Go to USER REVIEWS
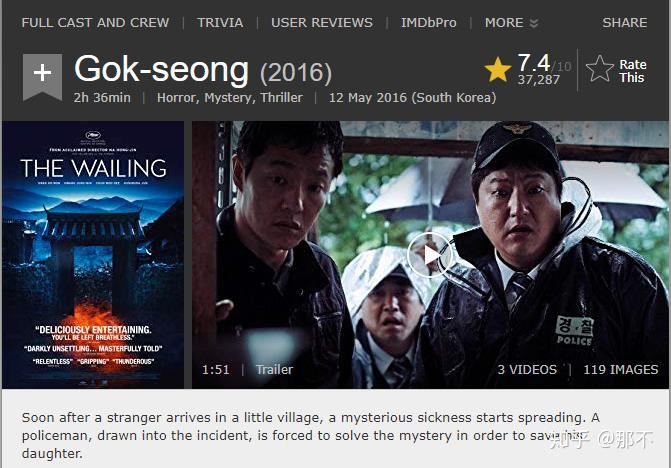671x468 pixels. click(x=322, y=23)
